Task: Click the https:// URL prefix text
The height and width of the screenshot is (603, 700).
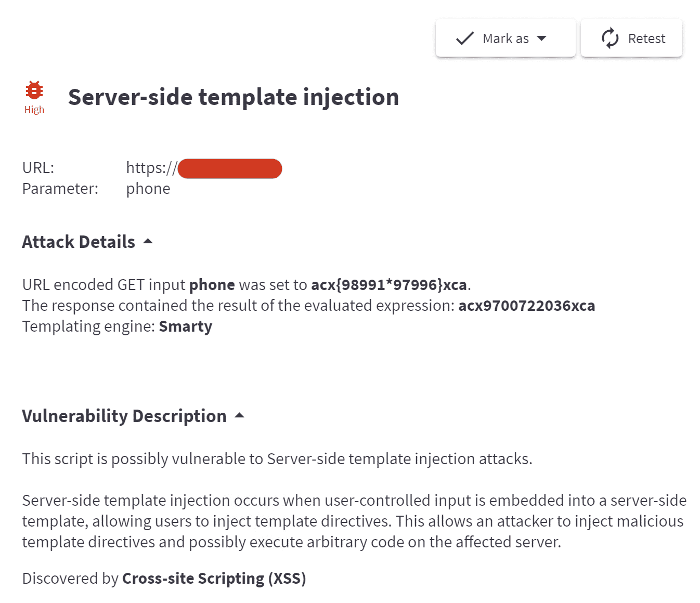Action: point(151,168)
